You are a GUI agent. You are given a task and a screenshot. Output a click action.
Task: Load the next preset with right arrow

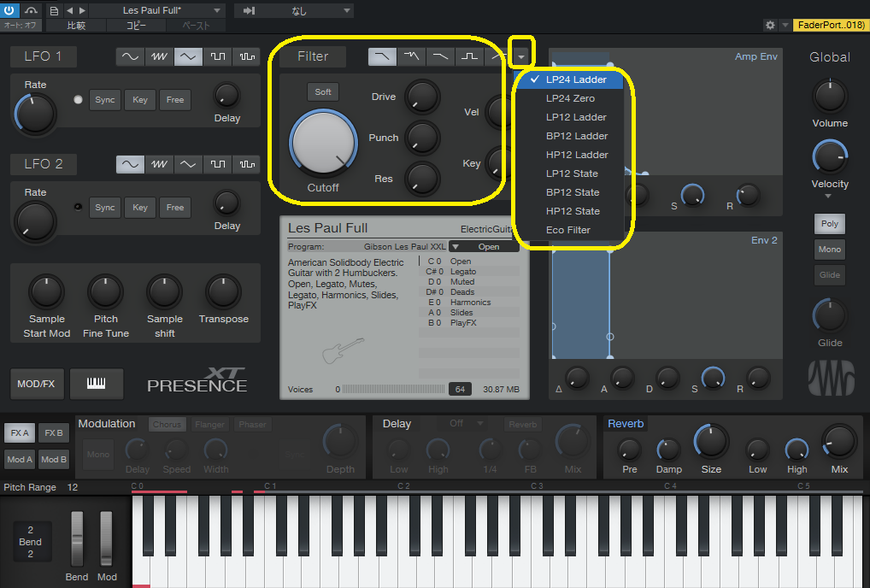[82, 10]
